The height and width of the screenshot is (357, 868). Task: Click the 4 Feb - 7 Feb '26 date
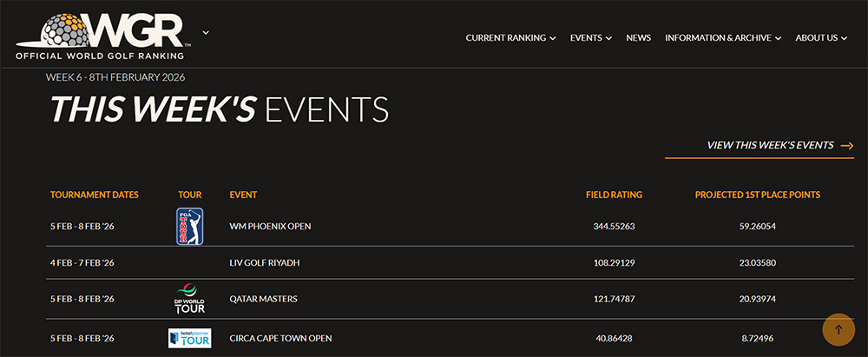tap(82, 263)
